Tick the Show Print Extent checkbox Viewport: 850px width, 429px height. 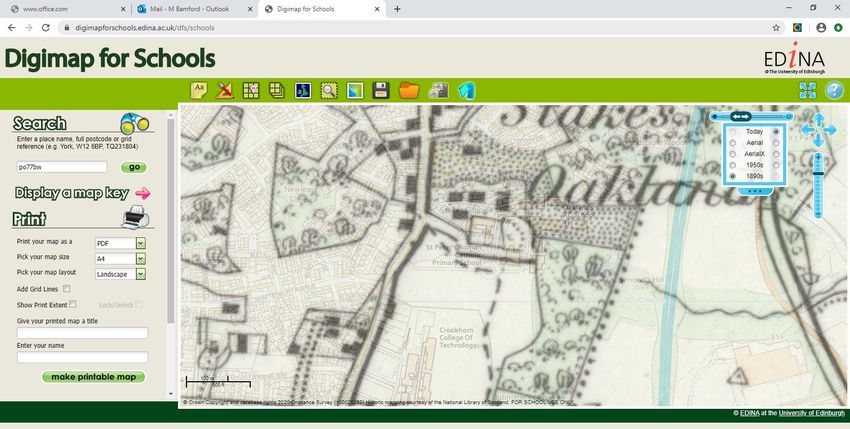point(73,304)
